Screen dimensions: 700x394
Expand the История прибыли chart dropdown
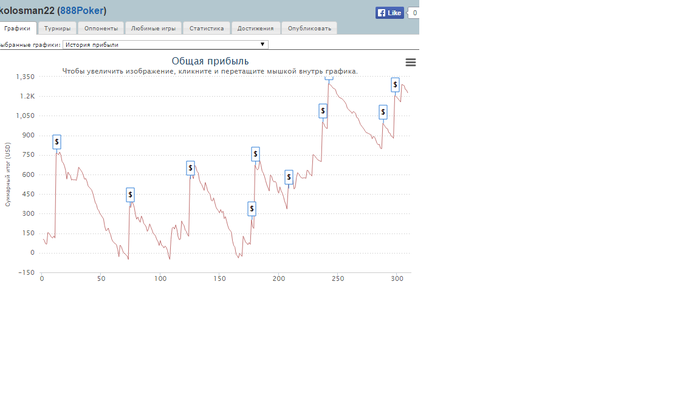point(165,45)
